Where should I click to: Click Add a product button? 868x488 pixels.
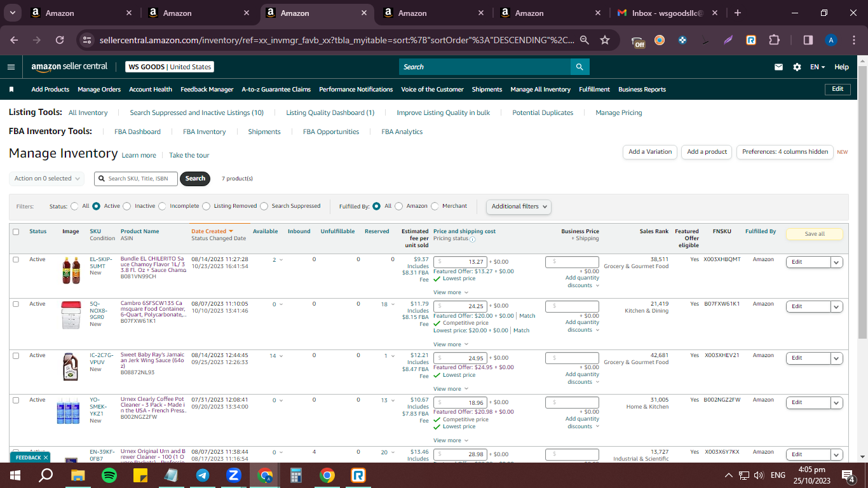point(707,152)
